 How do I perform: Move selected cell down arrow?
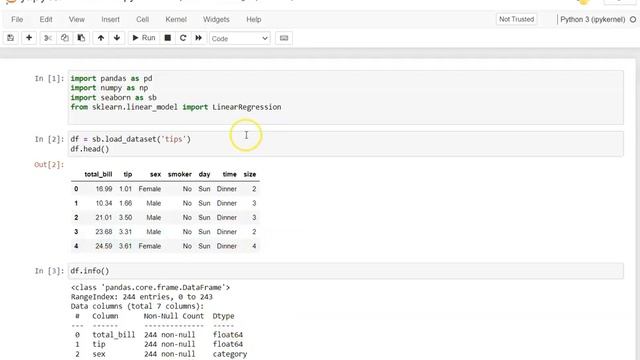pos(117,38)
